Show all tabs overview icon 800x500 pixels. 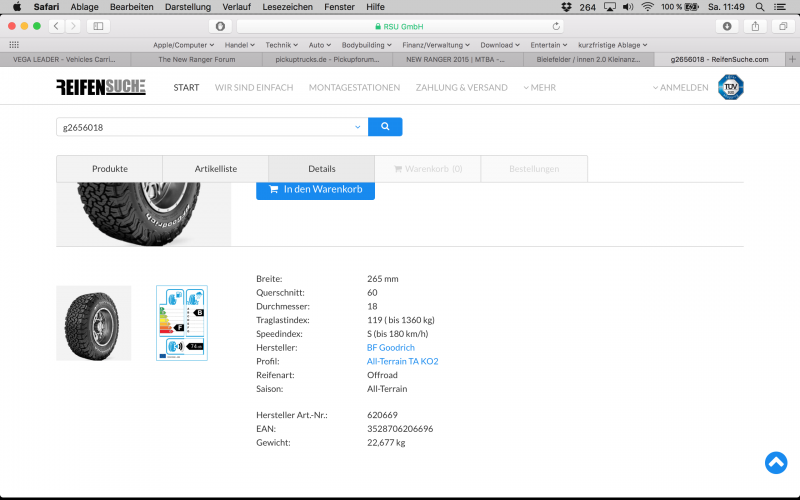tap(783, 26)
